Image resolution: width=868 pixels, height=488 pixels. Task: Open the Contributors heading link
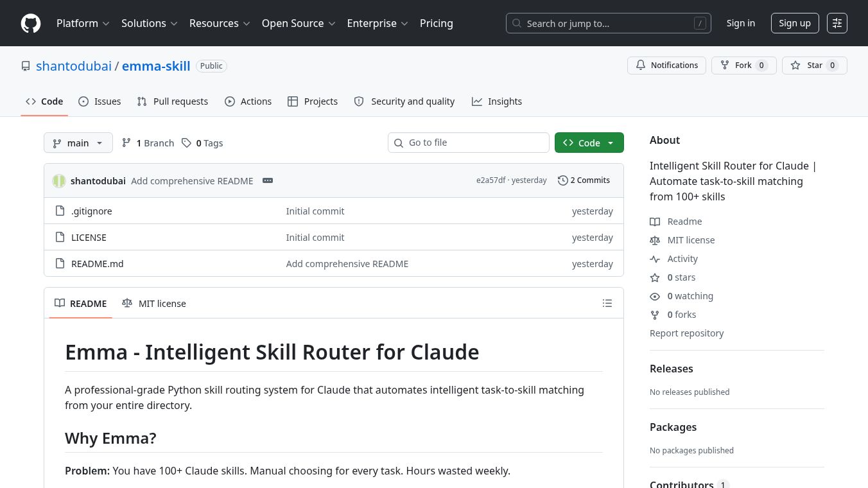(x=690, y=484)
